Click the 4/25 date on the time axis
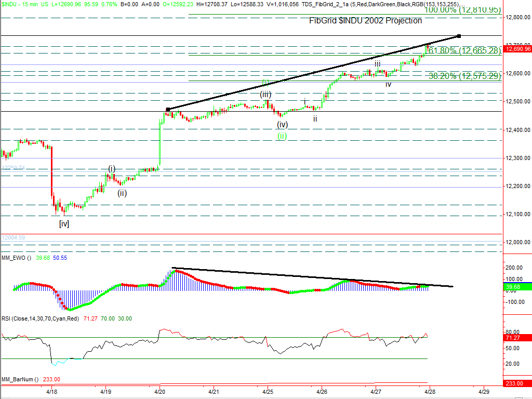The image size is (532, 399). pos(268,390)
